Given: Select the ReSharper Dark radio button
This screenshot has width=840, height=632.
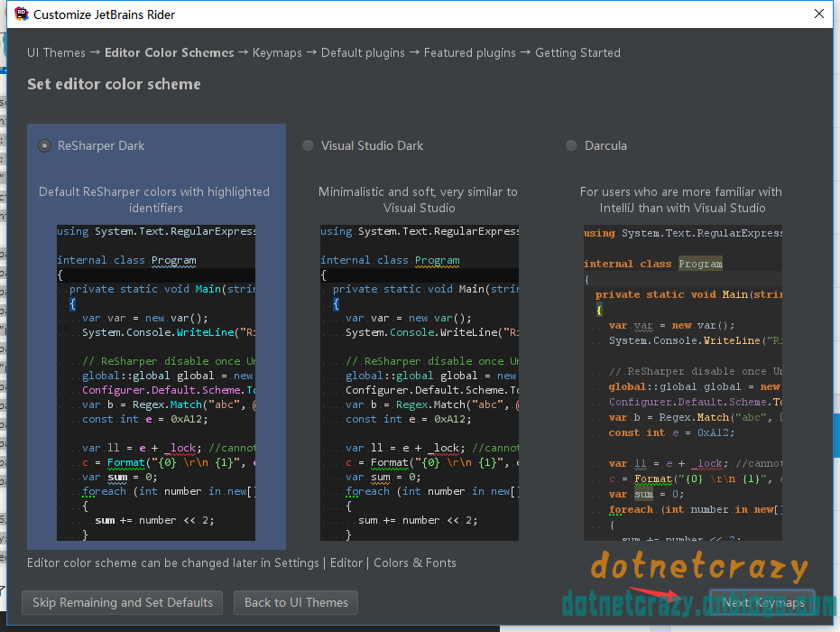Looking at the screenshot, I should click(44, 145).
